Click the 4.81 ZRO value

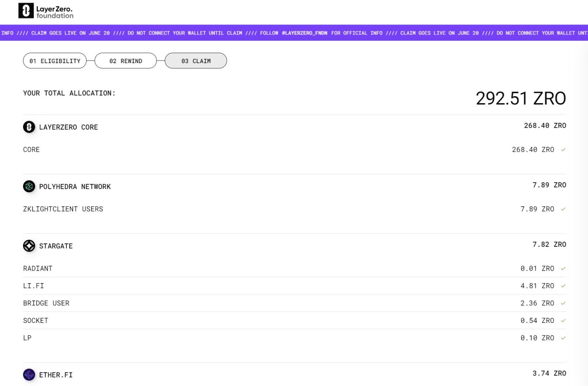pyautogui.click(x=537, y=286)
